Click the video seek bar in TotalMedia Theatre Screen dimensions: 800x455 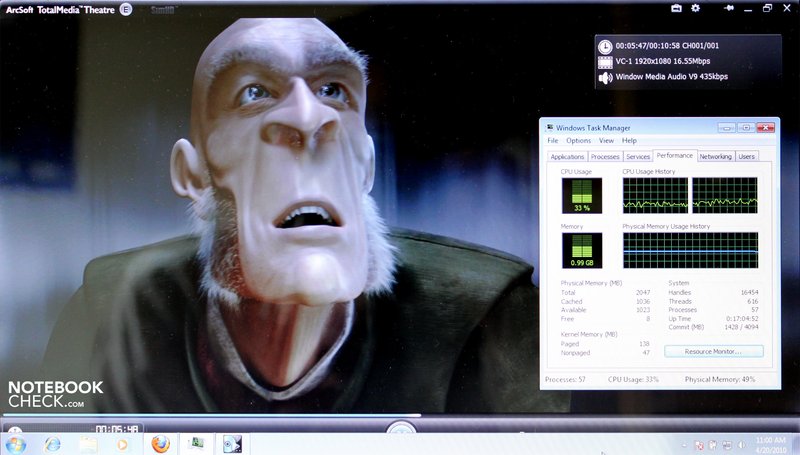click(x=400, y=416)
